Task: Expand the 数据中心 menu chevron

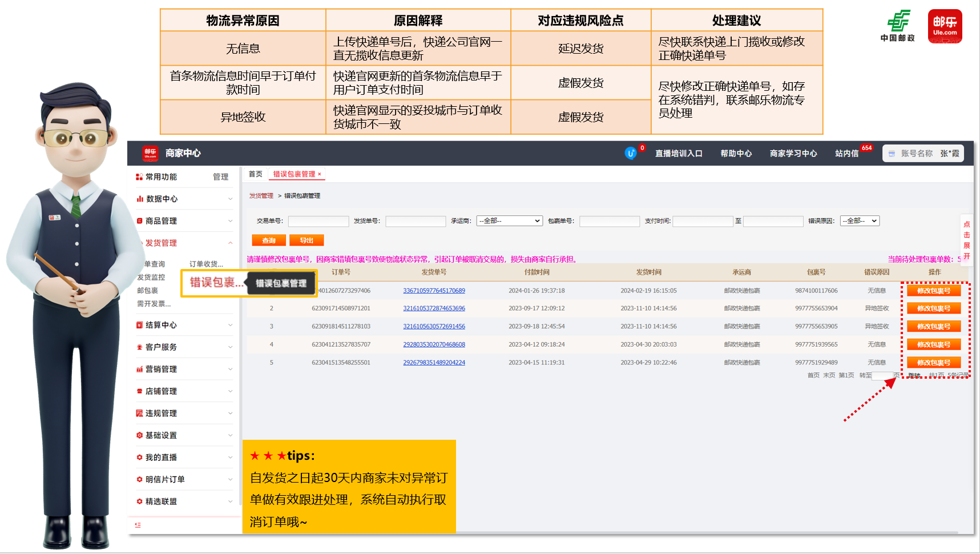Action: (x=231, y=199)
